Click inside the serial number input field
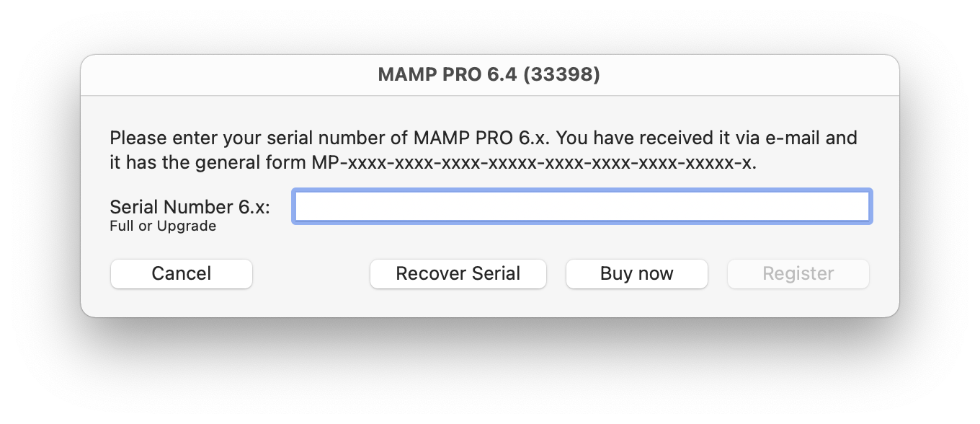 coord(581,206)
